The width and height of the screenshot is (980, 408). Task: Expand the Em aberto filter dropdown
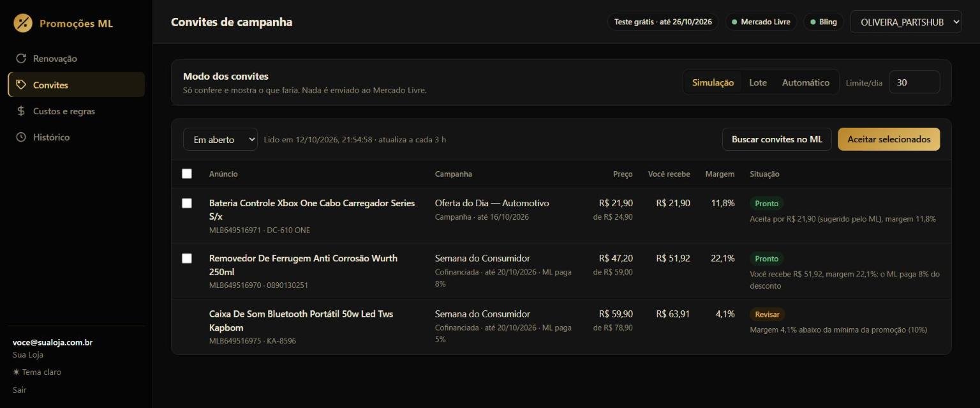[220, 139]
